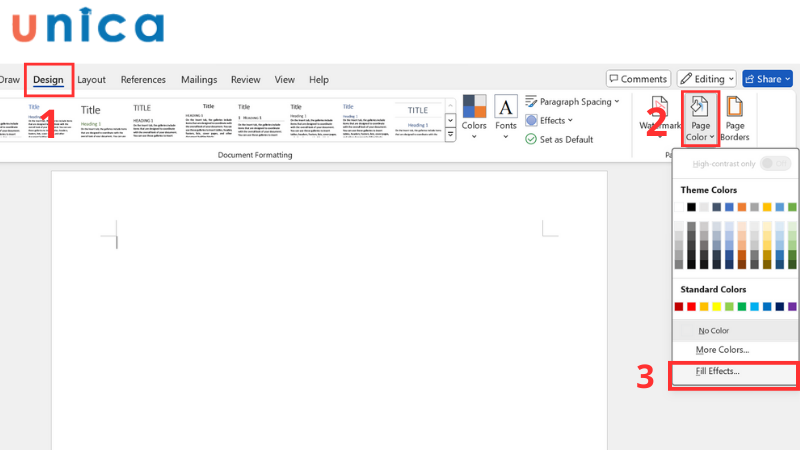800x450 pixels.
Task: Click the Page Color button
Action: point(701,118)
